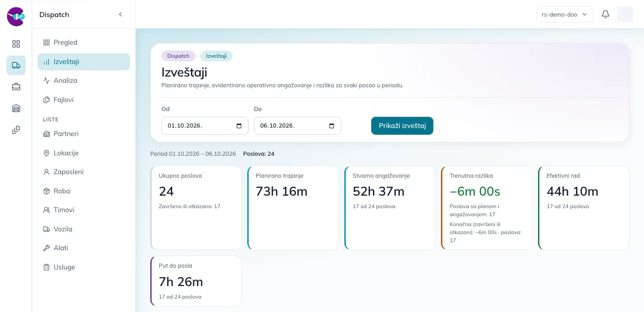Open Roba list
This screenshot has height=312, width=644.
[84, 191]
